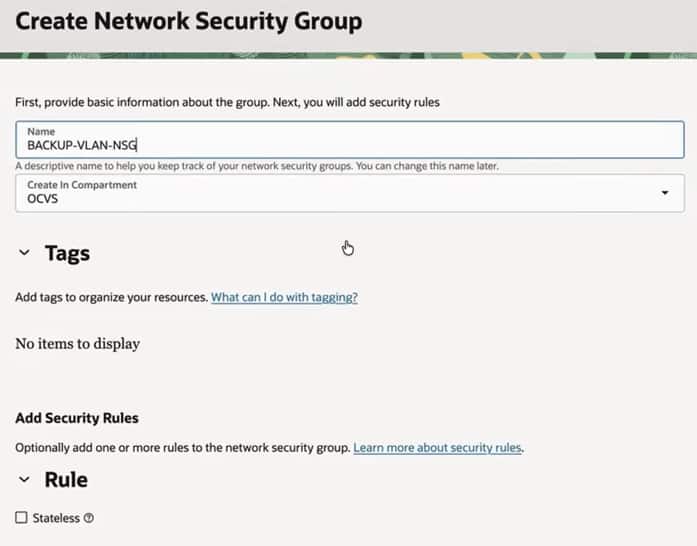Click the Add Security Rules heading
This screenshot has width=697, height=546.
click(x=77, y=418)
